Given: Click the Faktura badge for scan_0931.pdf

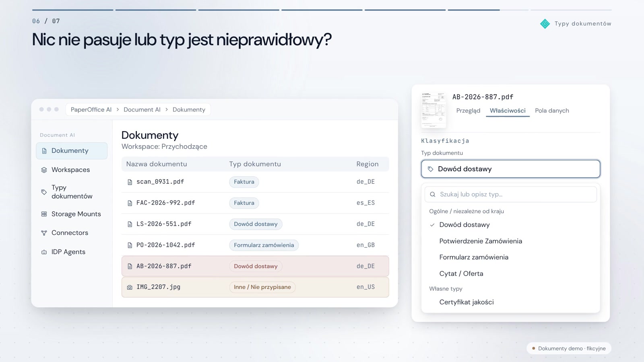Looking at the screenshot, I should tap(244, 182).
